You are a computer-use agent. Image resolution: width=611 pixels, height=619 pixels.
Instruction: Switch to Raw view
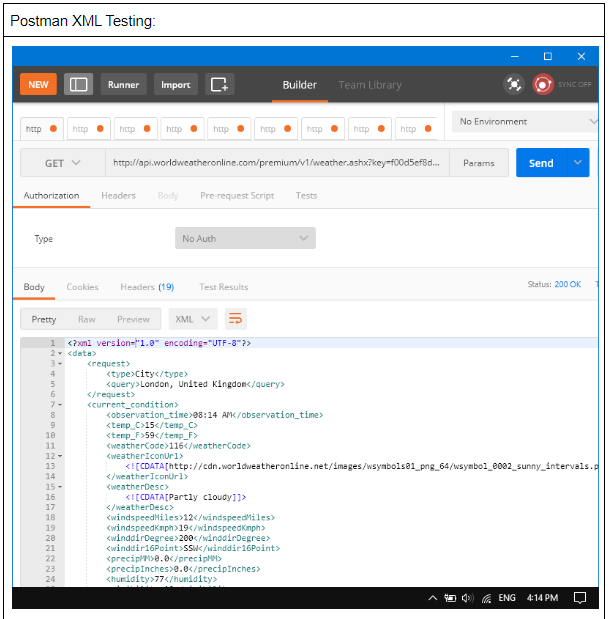coord(87,319)
